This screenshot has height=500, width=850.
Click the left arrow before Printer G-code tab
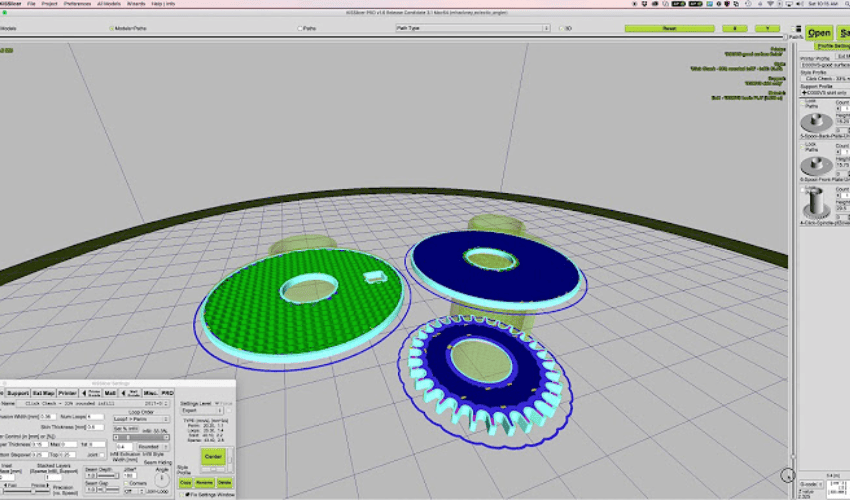coord(84,393)
